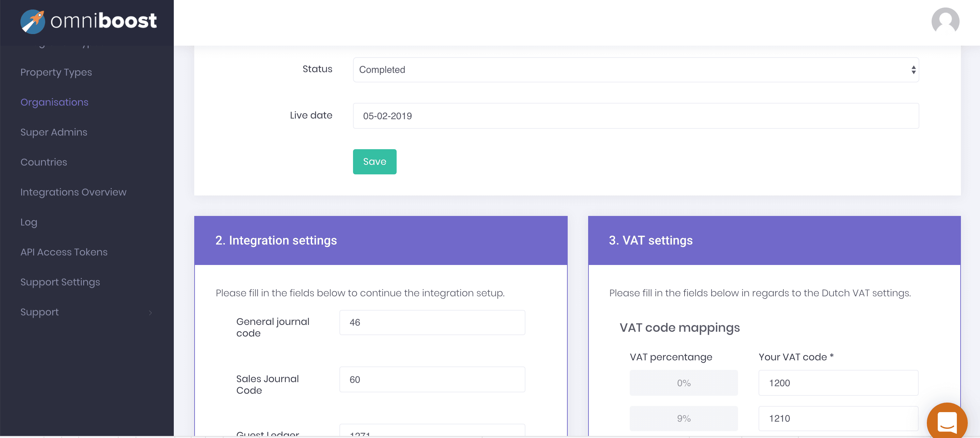Go to API Access Tokens
Screen dimensions: 980x438
64,252
